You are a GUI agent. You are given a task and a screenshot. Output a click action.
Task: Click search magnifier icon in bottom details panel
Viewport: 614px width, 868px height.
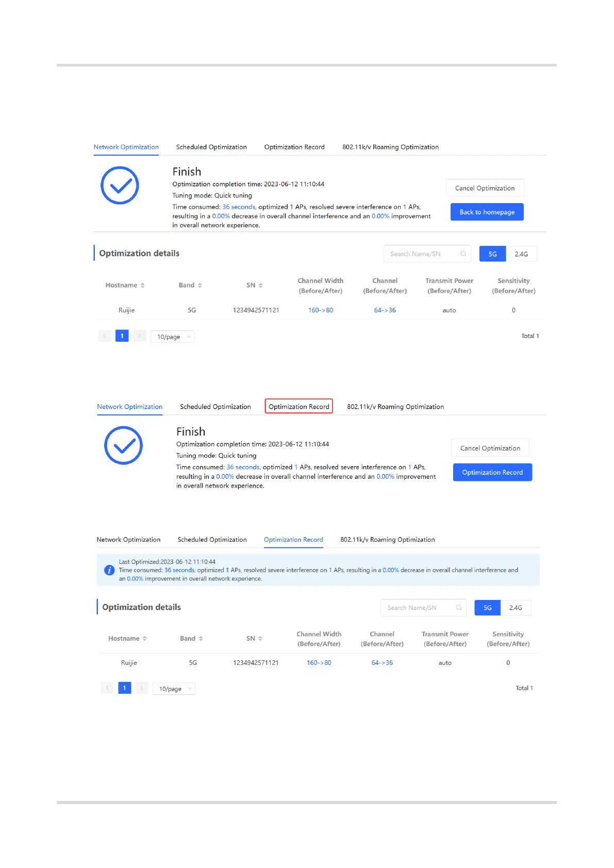coord(459,608)
